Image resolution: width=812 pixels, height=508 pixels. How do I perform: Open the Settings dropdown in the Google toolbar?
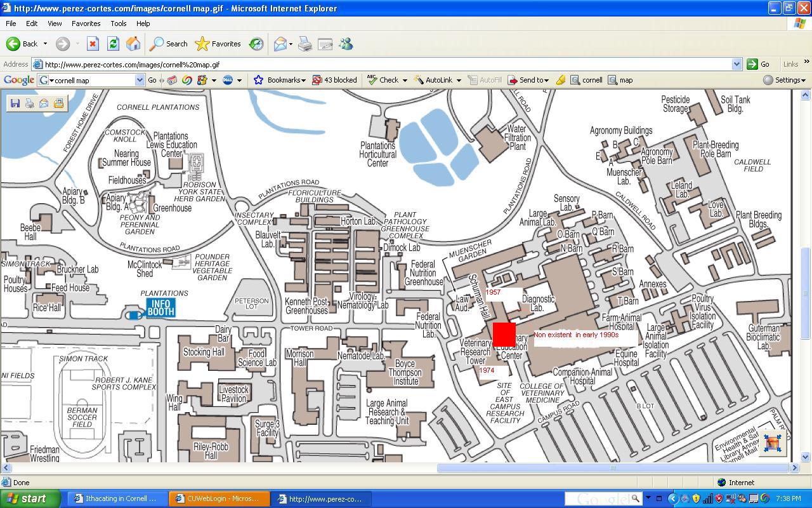click(784, 80)
